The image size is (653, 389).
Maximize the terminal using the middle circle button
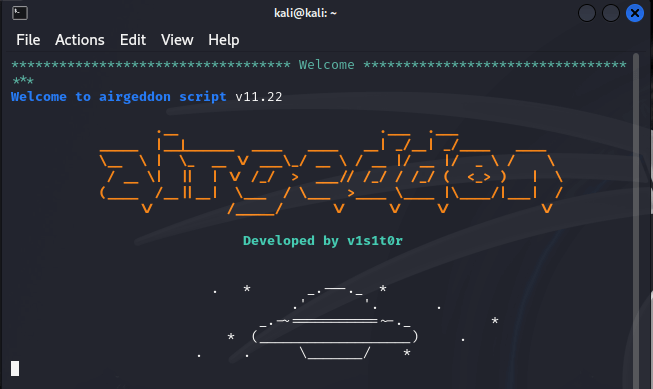611,13
